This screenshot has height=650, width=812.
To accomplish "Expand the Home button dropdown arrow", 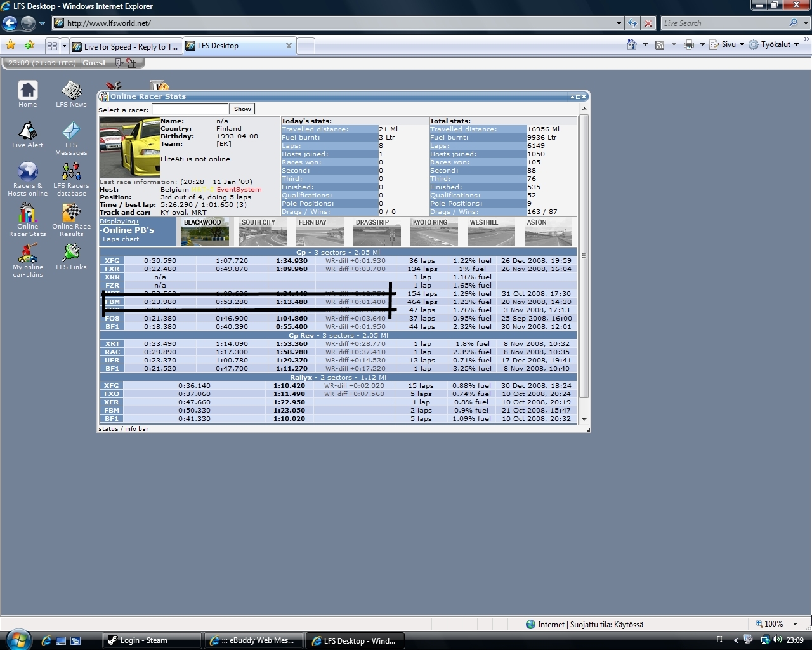I will 645,44.
